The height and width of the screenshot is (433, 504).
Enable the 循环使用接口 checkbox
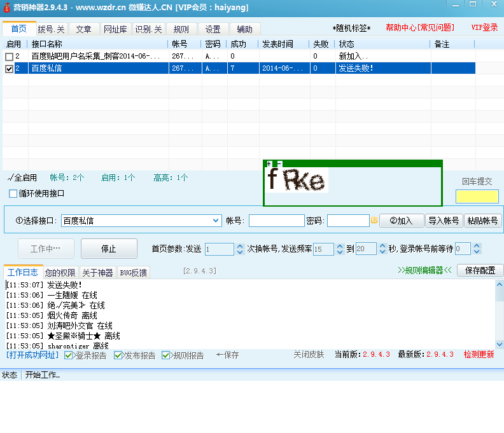click(13, 193)
